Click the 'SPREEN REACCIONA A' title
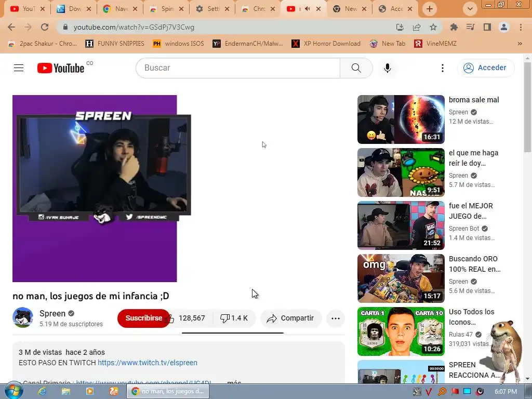The height and width of the screenshot is (399, 532). point(474,370)
